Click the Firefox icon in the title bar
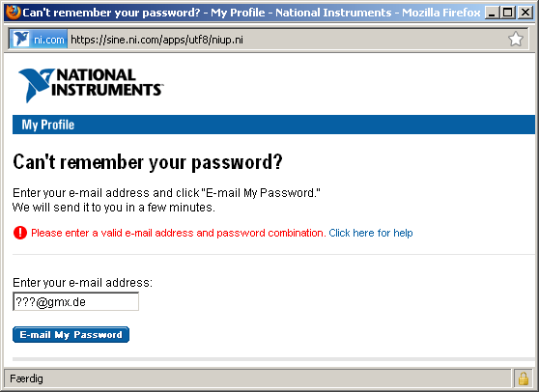Image resolution: width=539 pixels, height=392 pixels. (14, 13)
